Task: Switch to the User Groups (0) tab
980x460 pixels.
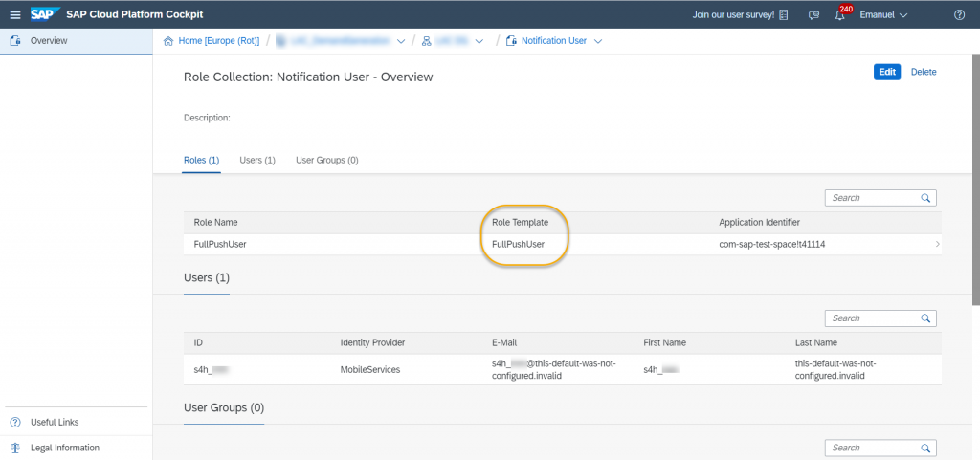Action: 327,161
